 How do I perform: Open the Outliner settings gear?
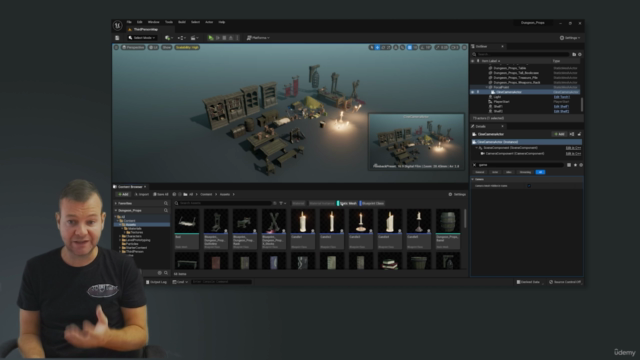pos(580,54)
